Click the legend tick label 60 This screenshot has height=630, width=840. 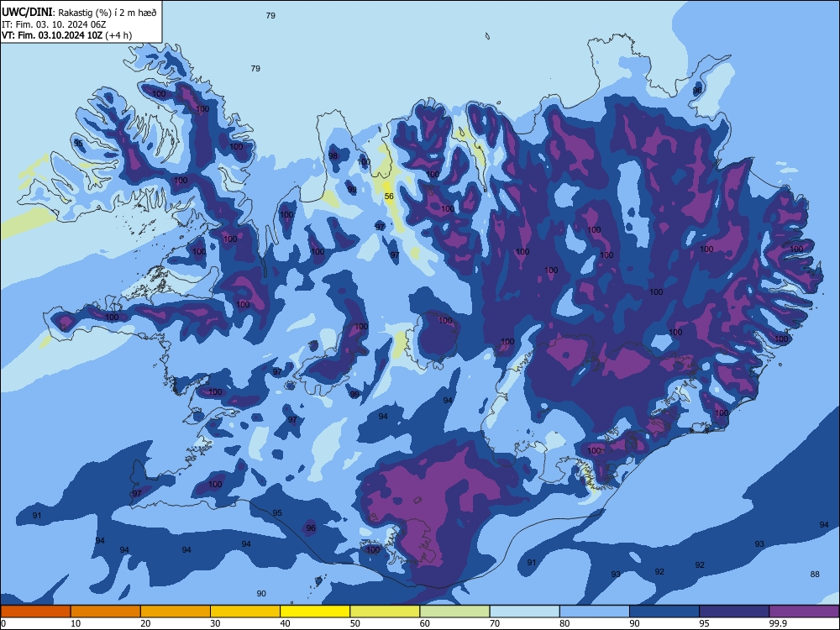pos(425,623)
